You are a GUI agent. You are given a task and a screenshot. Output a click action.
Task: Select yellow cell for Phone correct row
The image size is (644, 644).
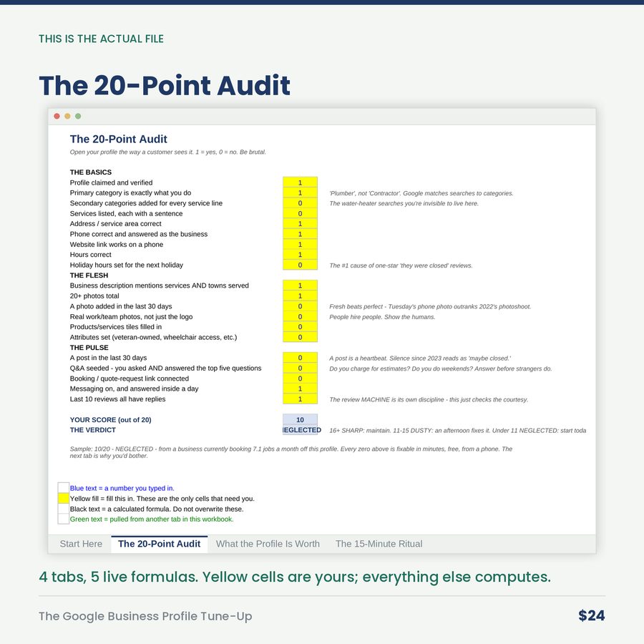coord(300,234)
